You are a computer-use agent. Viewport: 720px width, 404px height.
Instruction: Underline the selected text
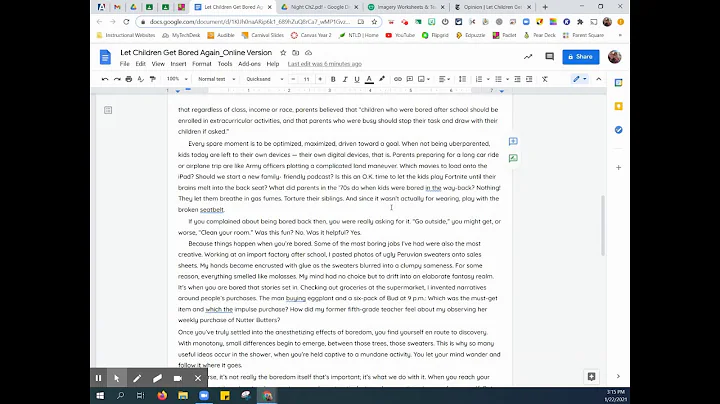coord(357,79)
